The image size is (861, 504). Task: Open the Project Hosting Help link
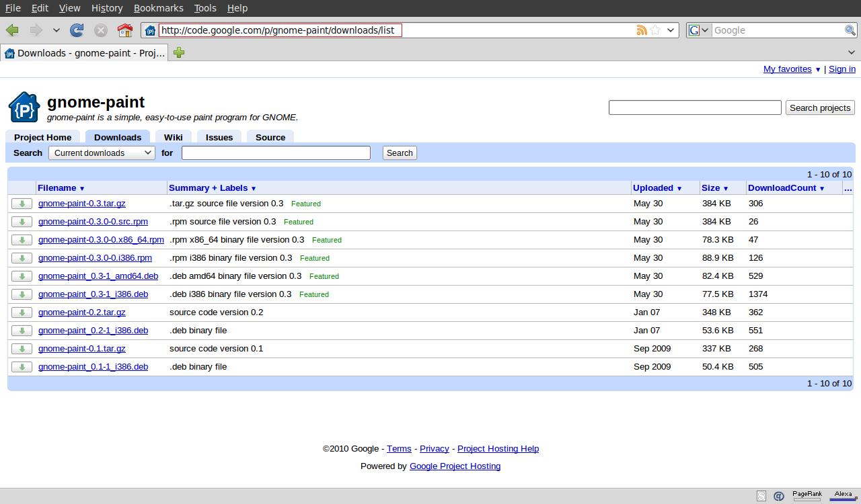coord(498,449)
